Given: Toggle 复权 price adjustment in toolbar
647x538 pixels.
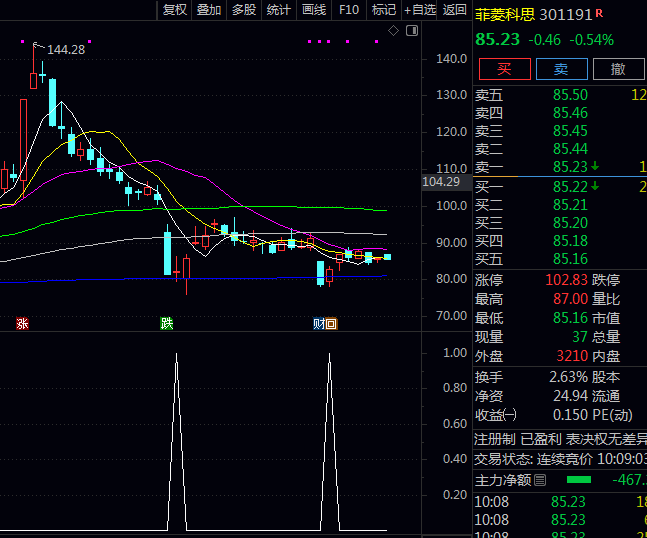Looking at the screenshot, I should coord(175,10).
